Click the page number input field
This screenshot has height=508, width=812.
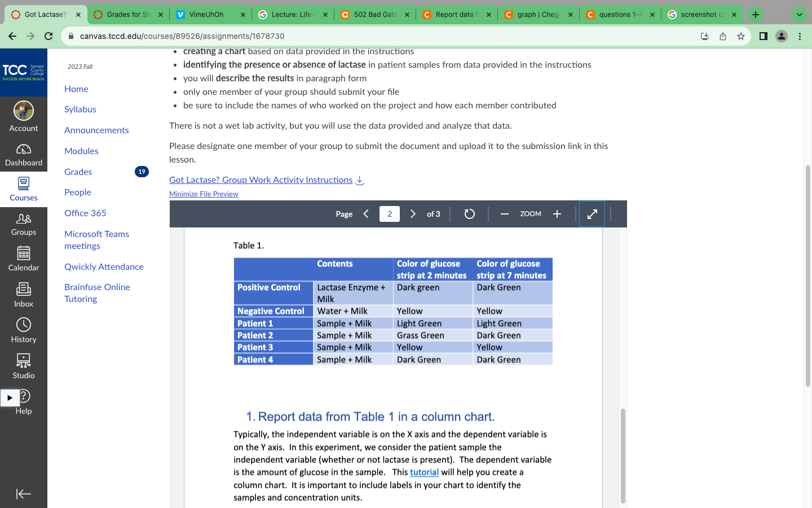[x=390, y=214]
